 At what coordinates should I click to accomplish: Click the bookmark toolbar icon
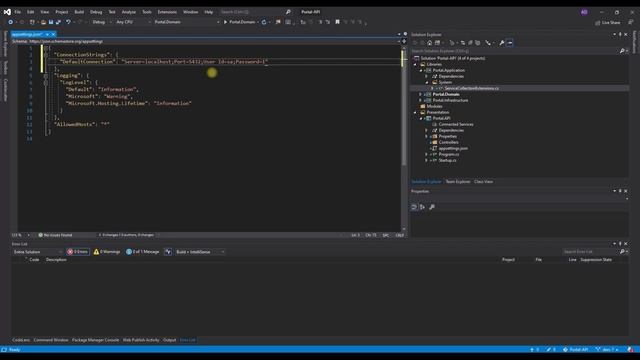tap(337, 22)
